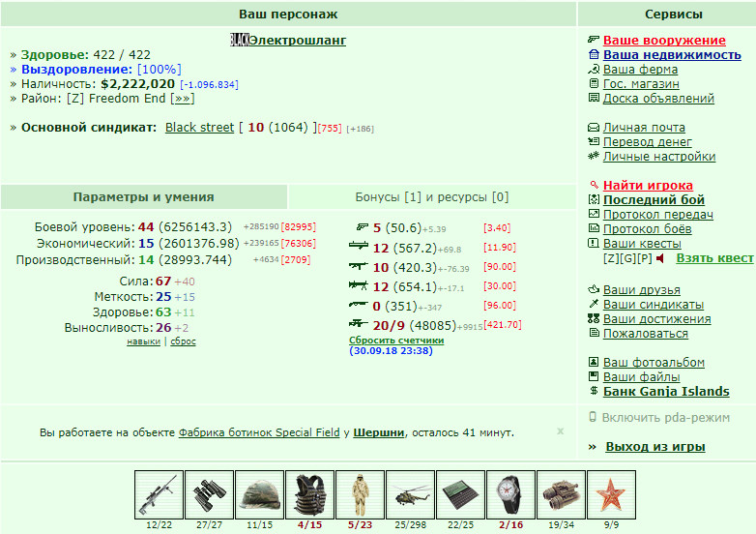
Task: Click the document icon beside Пожаловаться
Action: [594, 333]
